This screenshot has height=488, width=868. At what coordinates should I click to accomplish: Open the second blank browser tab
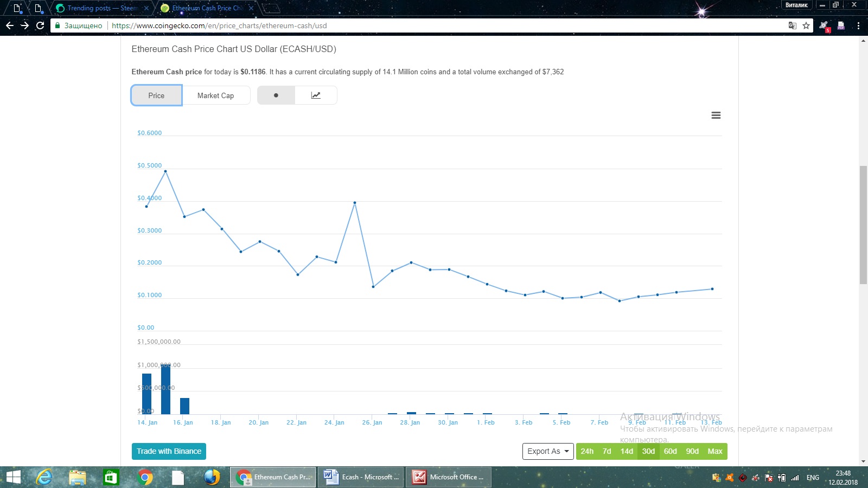point(37,8)
